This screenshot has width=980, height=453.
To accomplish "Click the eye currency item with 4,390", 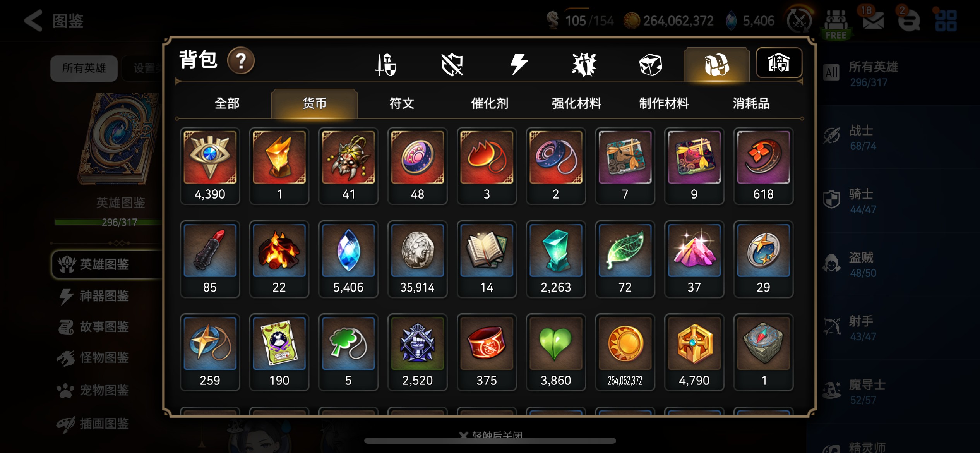I will click(210, 166).
